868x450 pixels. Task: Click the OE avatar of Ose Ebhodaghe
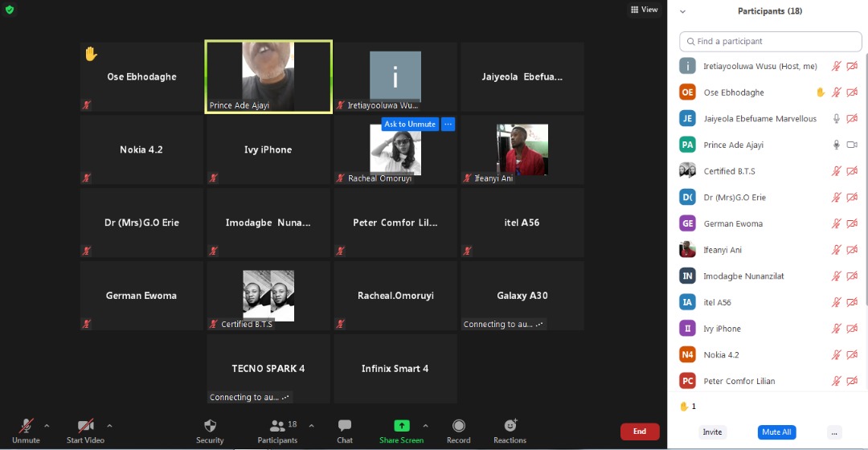pyautogui.click(x=687, y=92)
